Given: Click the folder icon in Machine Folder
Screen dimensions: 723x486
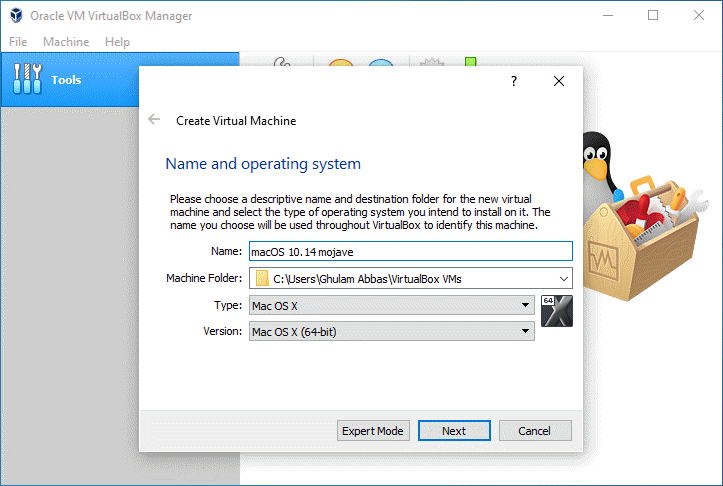Looking at the screenshot, I should [262, 279].
